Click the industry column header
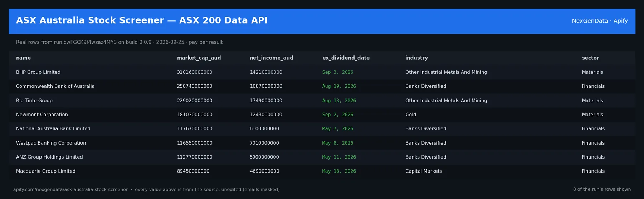The image size is (644, 199). point(416,58)
